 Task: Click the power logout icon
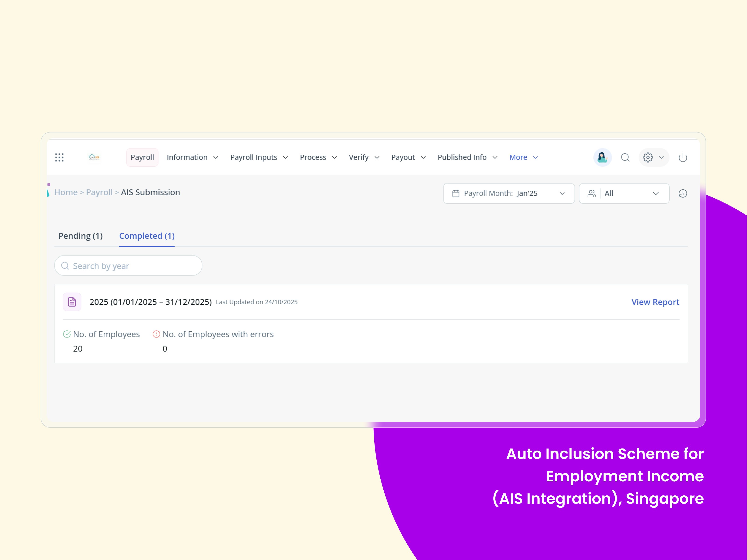point(683,157)
